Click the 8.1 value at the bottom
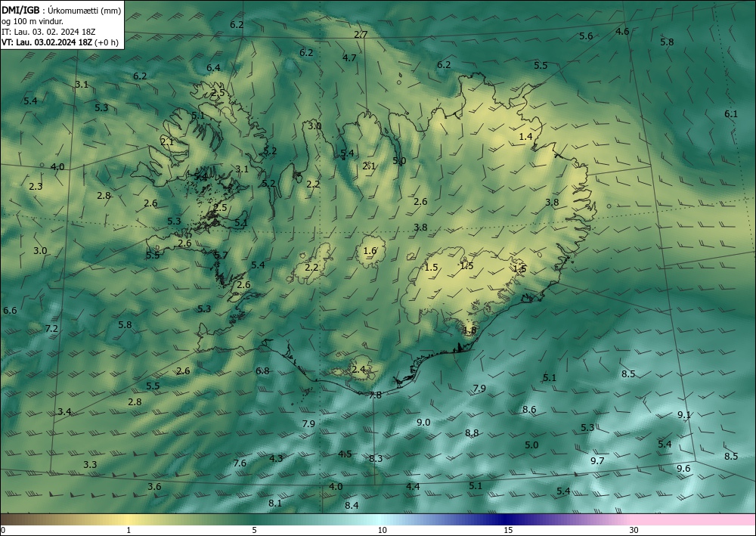The width and height of the screenshot is (756, 536). [x=275, y=503]
